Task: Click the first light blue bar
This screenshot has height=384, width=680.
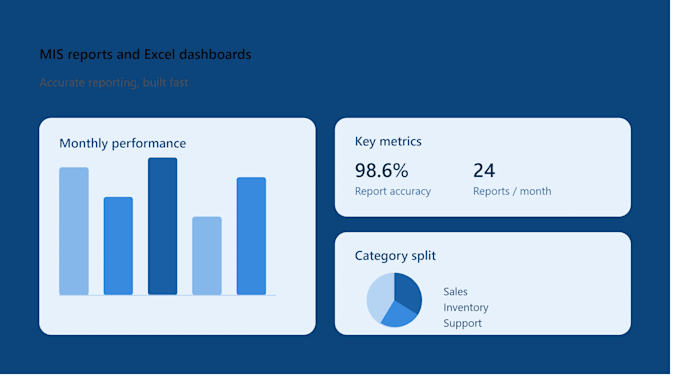Action: (74, 231)
